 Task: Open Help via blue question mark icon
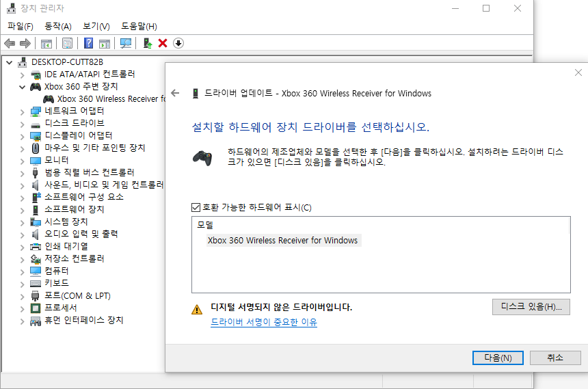pos(88,43)
